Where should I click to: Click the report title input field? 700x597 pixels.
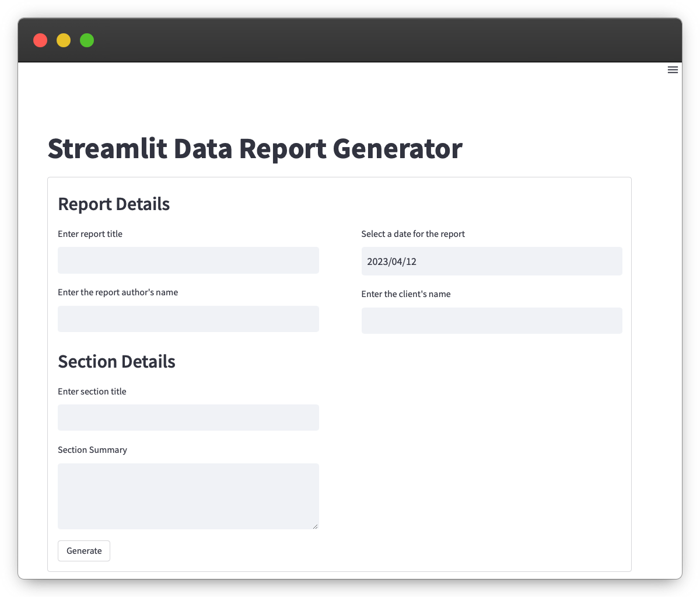click(x=188, y=260)
